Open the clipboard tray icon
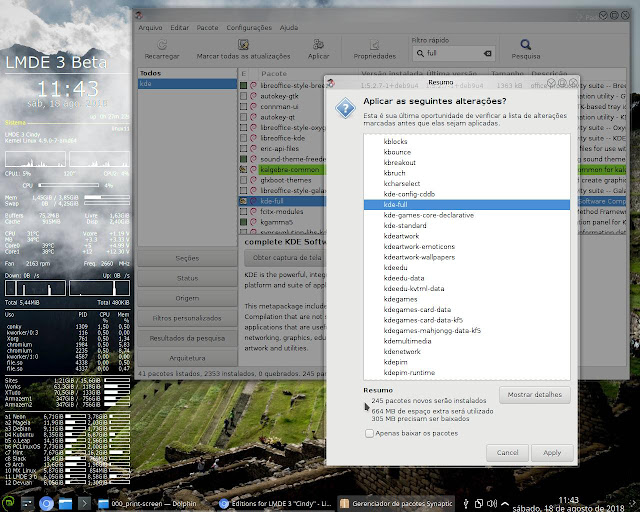The height and width of the screenshot is (512, 640). coord(479,503)
